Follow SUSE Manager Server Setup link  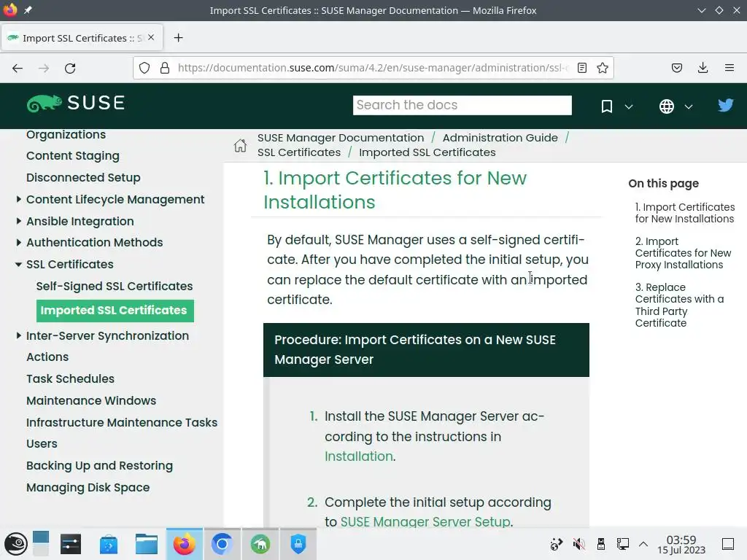(x=425, y=522)
